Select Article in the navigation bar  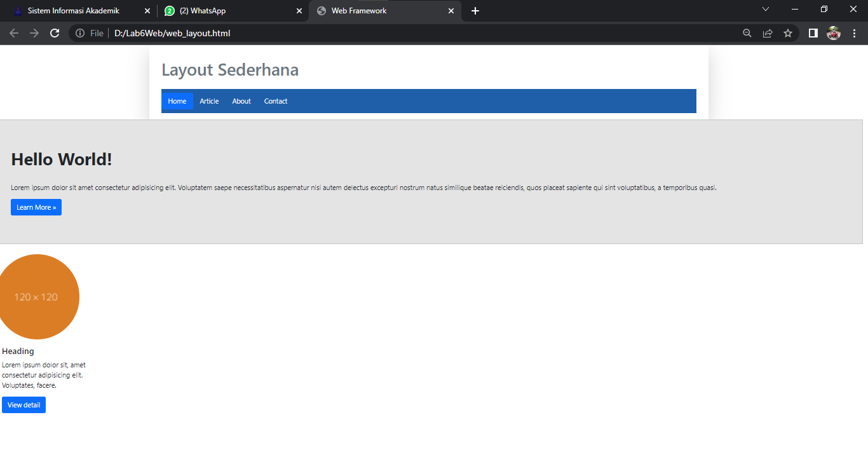[209, 101]
